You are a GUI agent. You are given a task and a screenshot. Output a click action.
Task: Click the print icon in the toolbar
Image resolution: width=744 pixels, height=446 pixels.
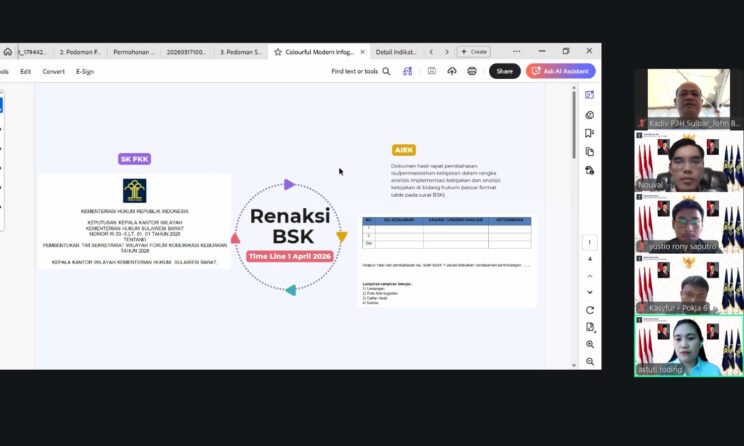[x=471, y=71]
